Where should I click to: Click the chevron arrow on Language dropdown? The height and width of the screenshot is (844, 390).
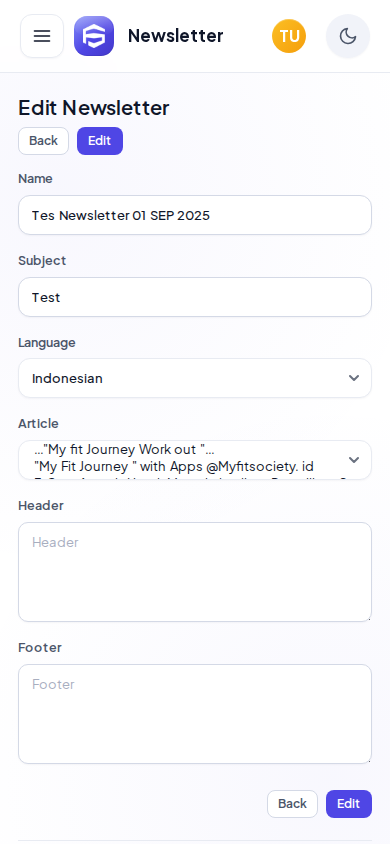coord(353,378)
